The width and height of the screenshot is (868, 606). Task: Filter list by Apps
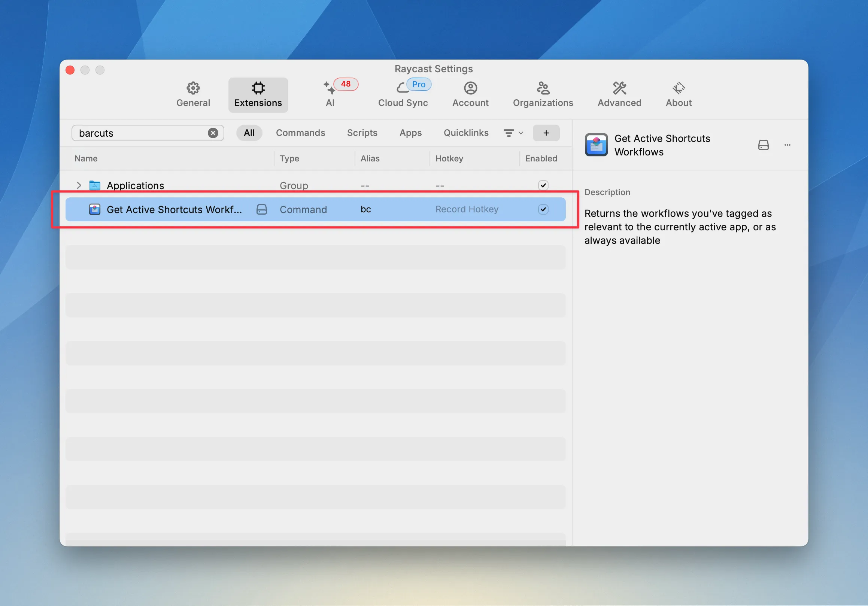click(410, 133)
